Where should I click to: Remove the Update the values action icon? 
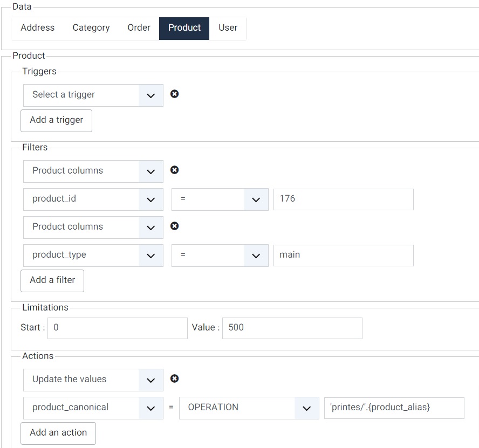174,378
